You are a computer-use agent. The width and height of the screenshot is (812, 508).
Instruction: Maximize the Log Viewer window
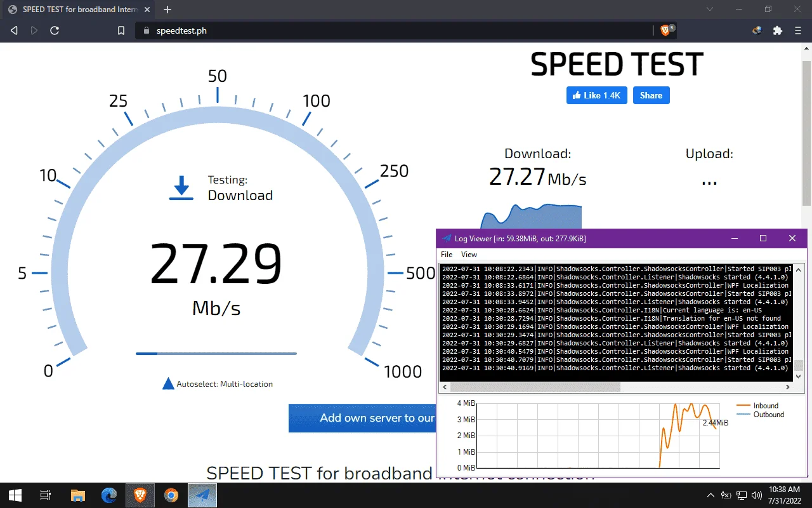763,238
